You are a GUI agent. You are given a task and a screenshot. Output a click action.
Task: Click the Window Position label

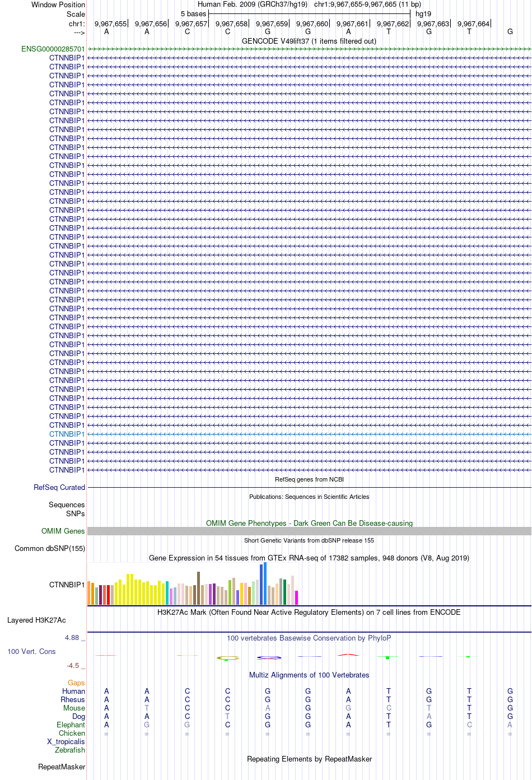click(x=58, y=4)
